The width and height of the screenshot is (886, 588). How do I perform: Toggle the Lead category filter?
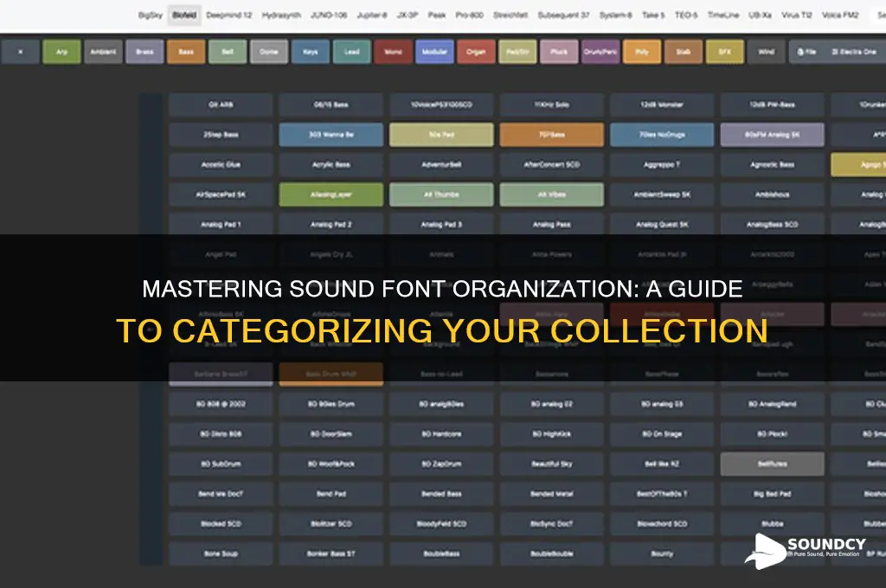[x=352, y=52]
